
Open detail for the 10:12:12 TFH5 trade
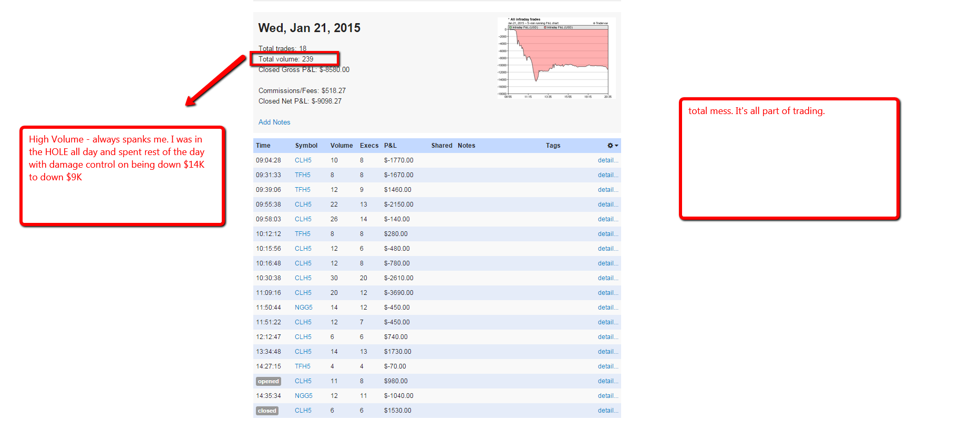pos(608,234)
